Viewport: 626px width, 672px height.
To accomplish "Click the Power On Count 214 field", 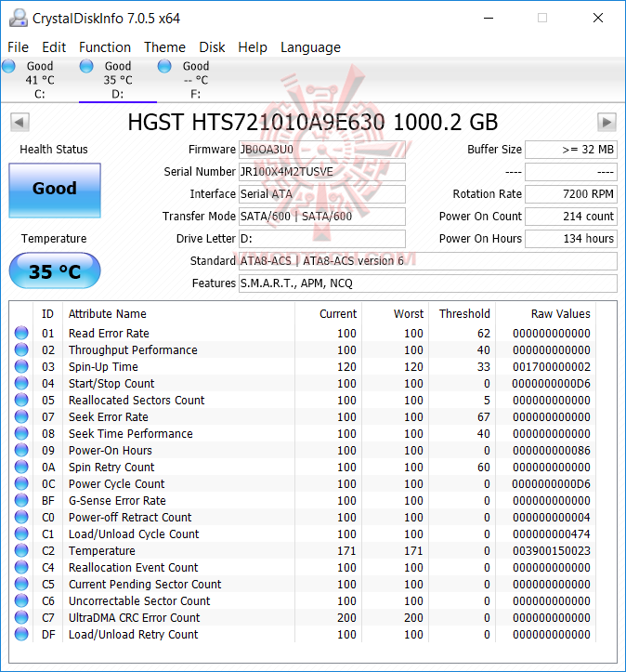I will click(x=571, y=216).
